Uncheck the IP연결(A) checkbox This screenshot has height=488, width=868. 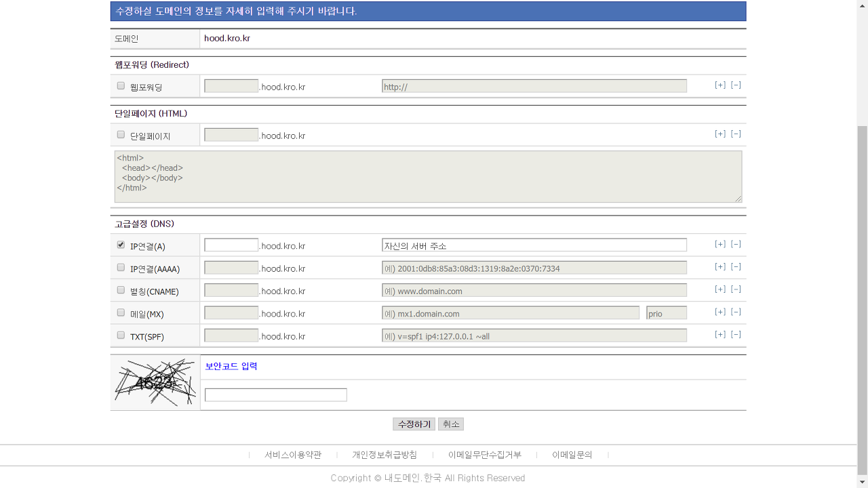coord(121,245)
